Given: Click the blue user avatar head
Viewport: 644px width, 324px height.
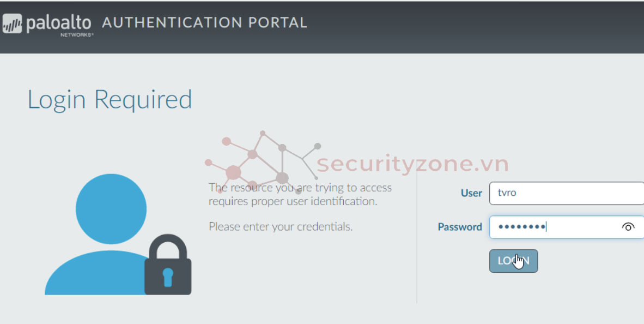Looking at the screenshot, I should pyautogui.click(x=111, y=208).
